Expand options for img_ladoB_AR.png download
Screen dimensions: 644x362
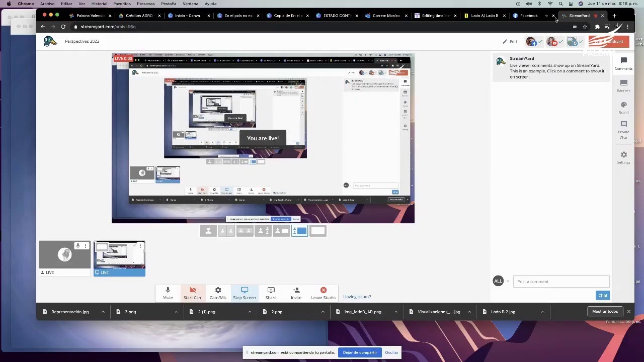coord(396,312)
